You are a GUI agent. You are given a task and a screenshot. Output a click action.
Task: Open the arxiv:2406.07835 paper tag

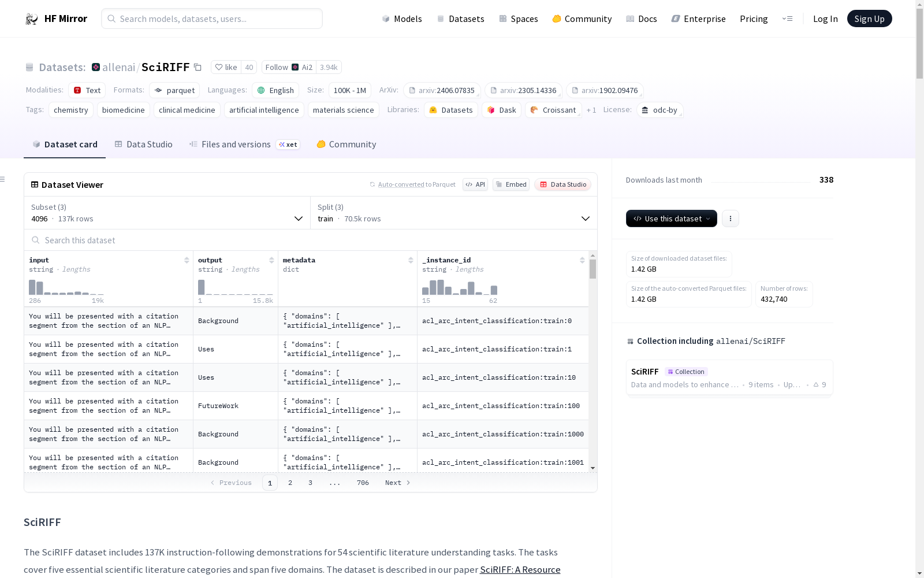tap(442, 90)
